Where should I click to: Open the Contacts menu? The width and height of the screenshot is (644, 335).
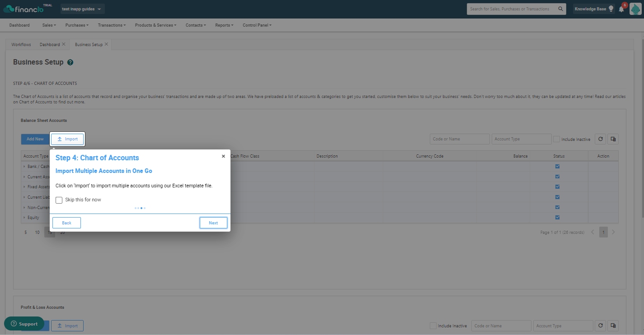[196, 25]
